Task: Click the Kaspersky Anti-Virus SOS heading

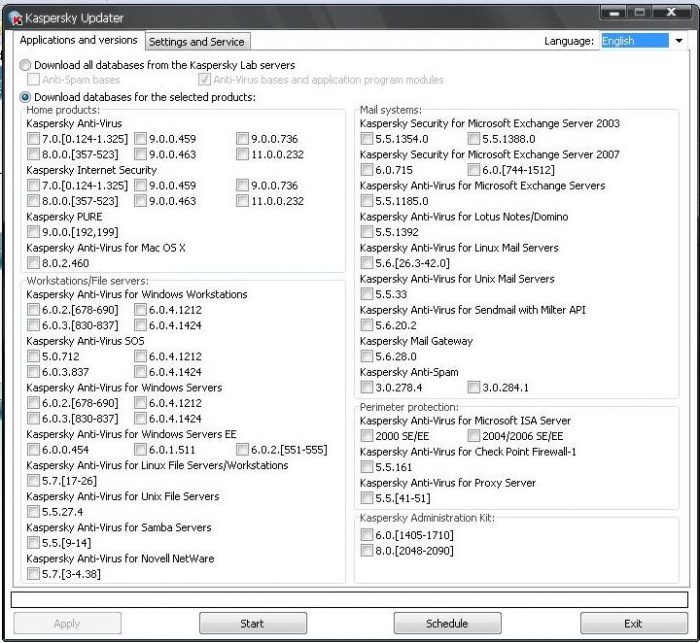Action: coord(85,341)
